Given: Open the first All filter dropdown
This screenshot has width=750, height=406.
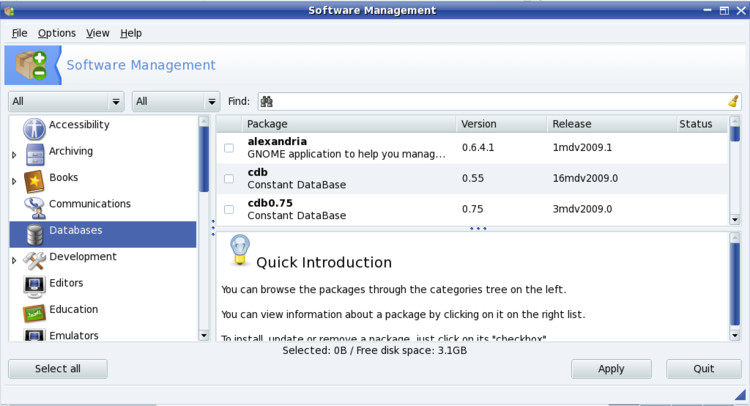Looking at the screenshot, I should click(x=66, y=101).
